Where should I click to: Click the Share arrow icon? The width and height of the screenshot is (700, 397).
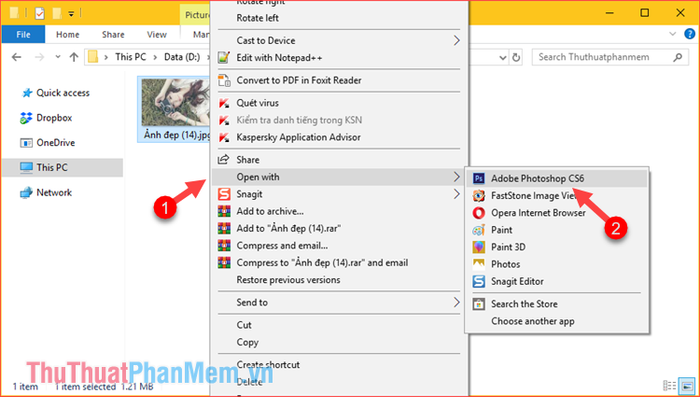coord(224,159)
